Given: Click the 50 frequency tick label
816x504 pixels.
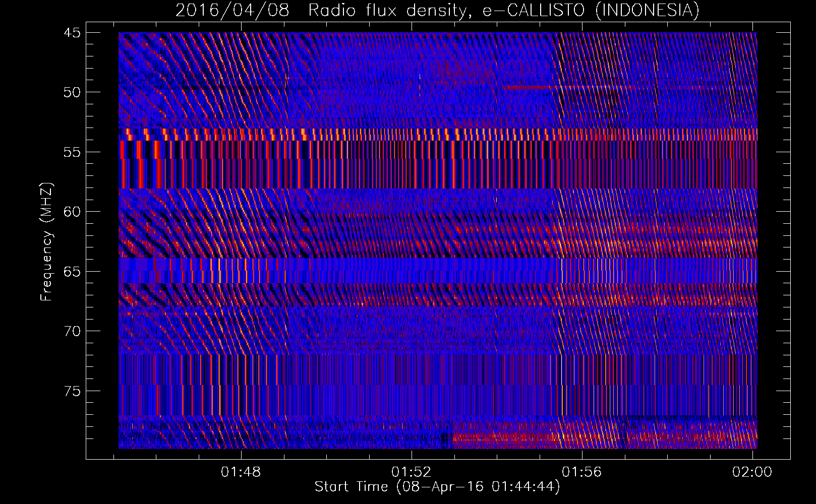Looking at the screenshot, I should pyautogui.click(x=72, y=92).
